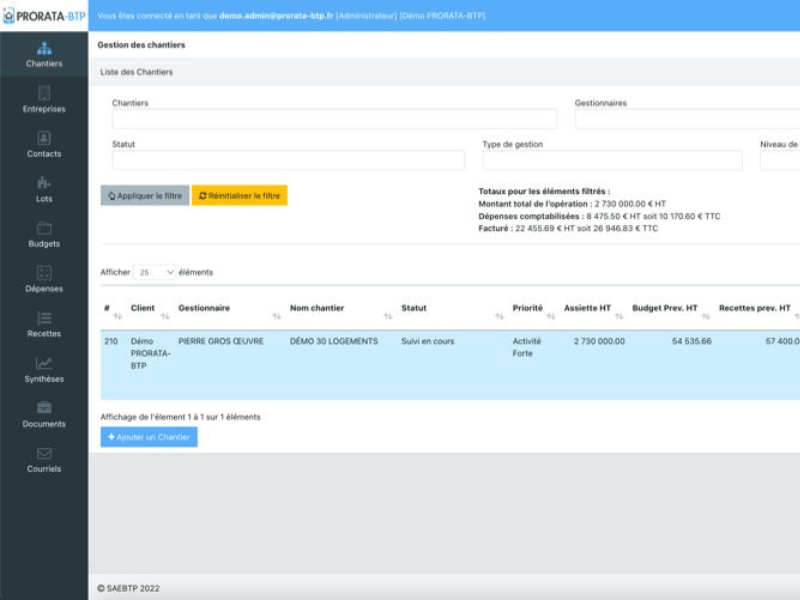
Task: Open Recettes list icon
Action: click(44, 318)
